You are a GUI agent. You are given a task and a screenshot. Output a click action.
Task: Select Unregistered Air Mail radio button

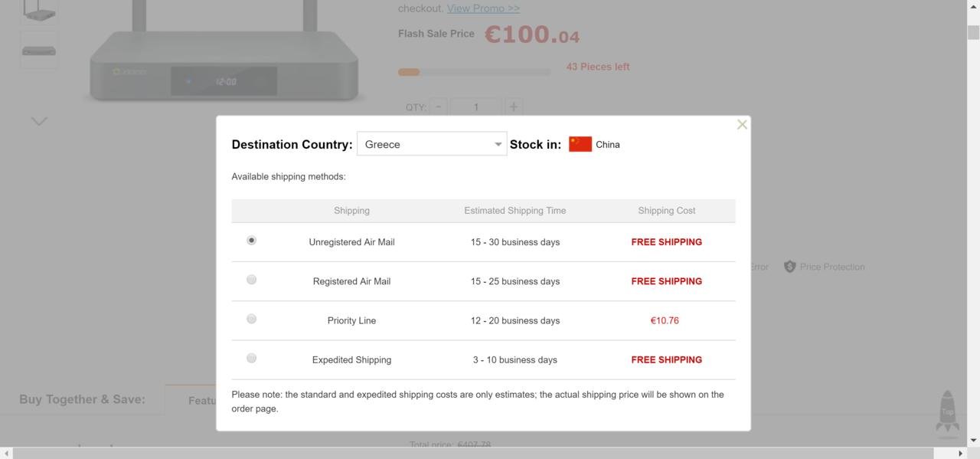pos(251,241)
